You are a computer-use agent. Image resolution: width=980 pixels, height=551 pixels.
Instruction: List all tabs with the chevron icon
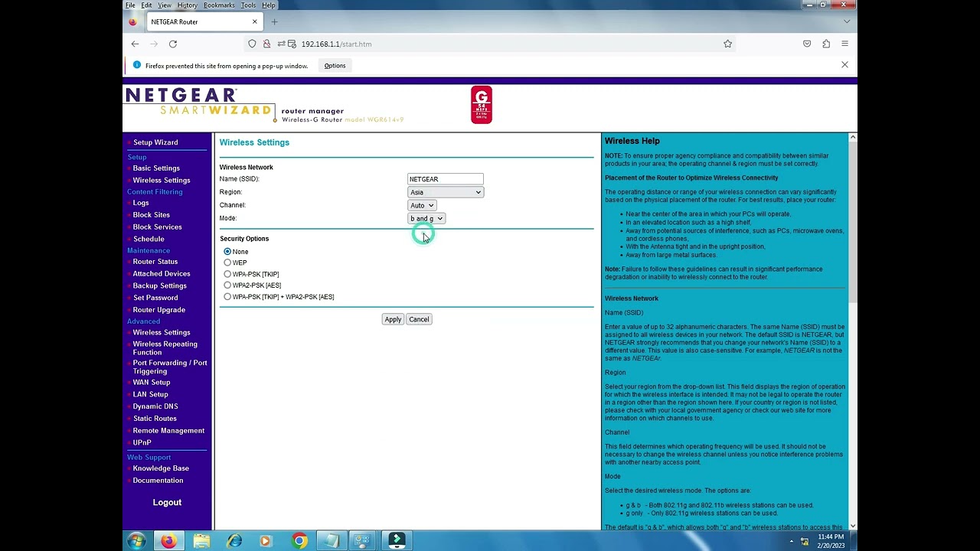click(x=847, y=21)
